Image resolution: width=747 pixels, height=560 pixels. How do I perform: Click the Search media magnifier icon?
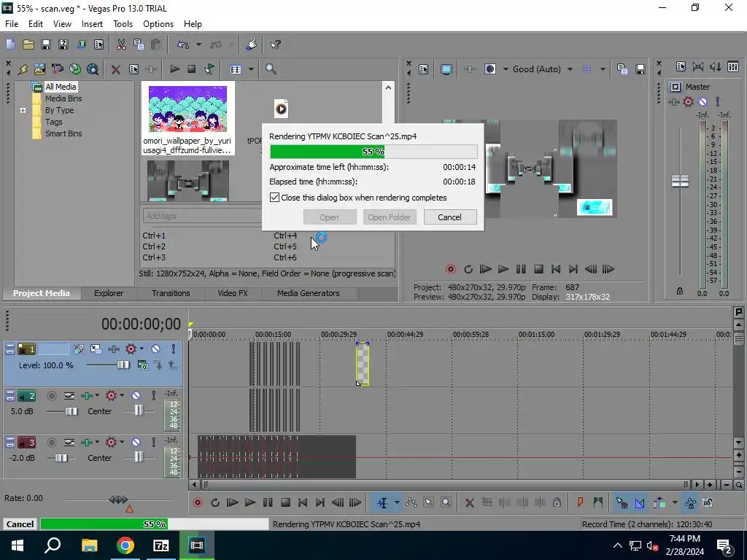point(271,69)
